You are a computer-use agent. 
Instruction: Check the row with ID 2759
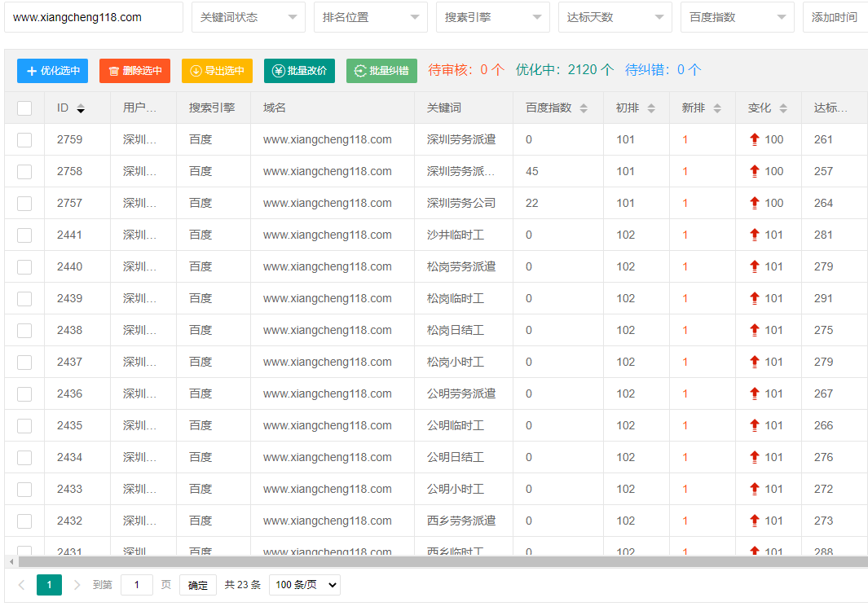coord(24,140)
